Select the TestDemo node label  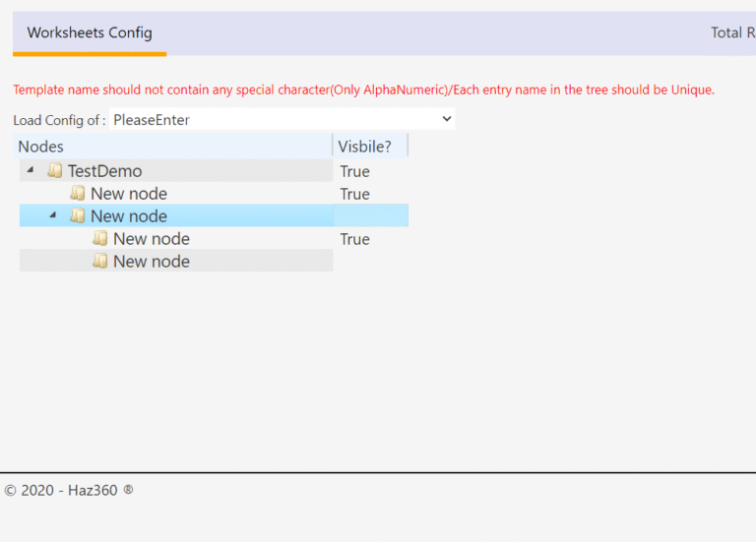[x=104, y=171]
